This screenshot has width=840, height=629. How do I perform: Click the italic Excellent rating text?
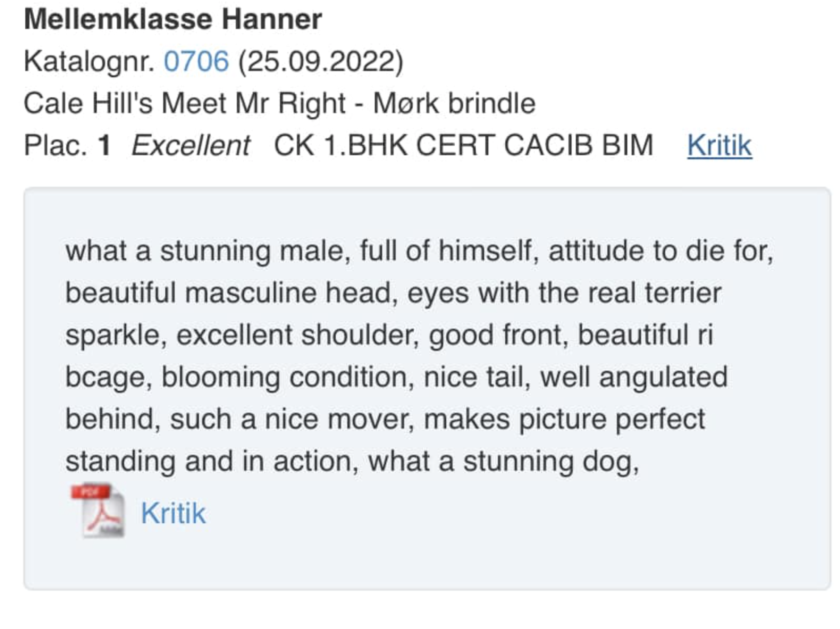[x=191, y=145]
